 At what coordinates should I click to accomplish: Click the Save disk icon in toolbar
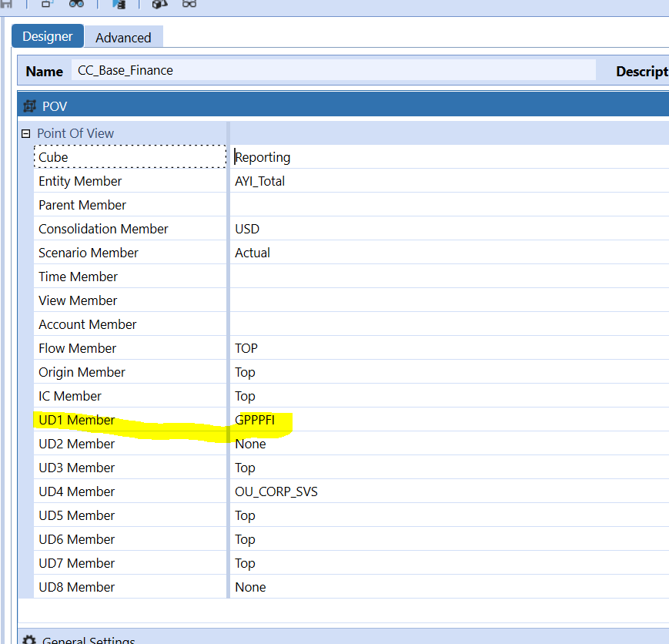(x=6, y=4)
